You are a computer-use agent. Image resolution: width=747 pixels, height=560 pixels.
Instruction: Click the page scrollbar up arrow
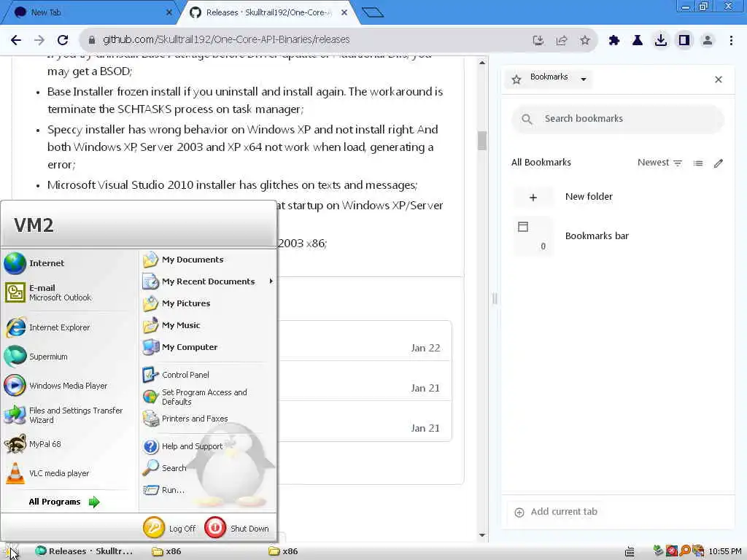[x=482, y=63]
